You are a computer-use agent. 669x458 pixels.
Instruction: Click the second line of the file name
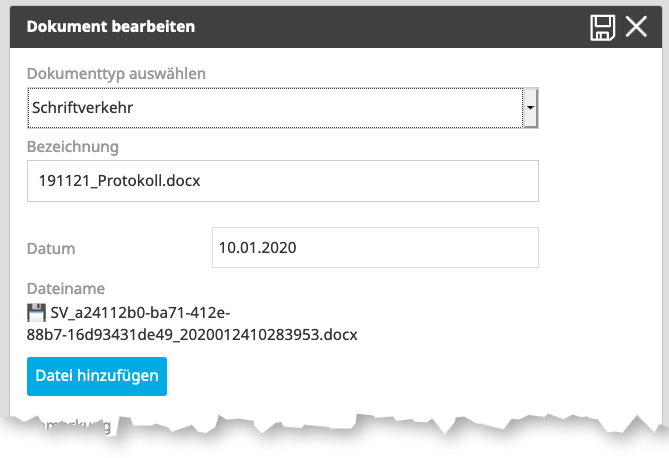click(192, 333)
